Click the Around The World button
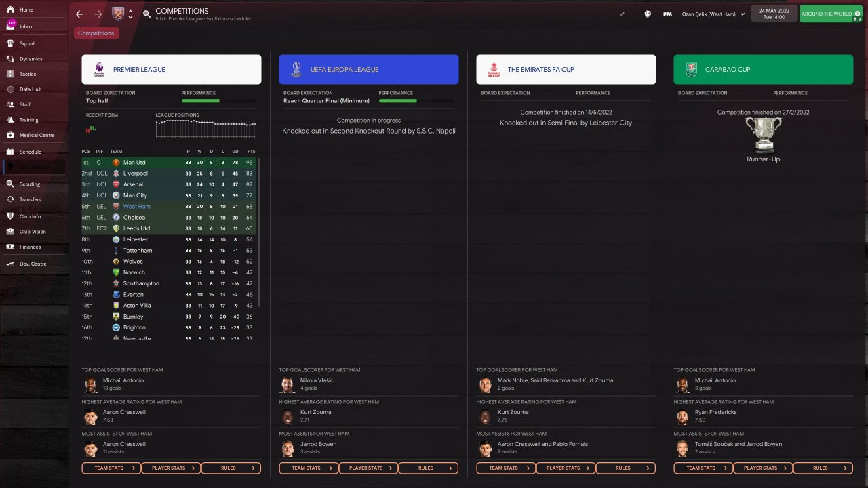Image resolution: width=868 pixels, height=488 pixels. click(x=831, y=14)
